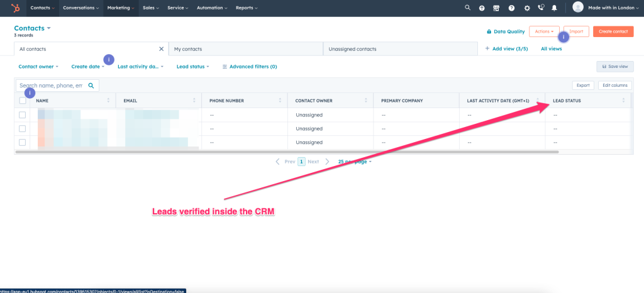Click Unassigned owner in first row

(x=309, y=115)
